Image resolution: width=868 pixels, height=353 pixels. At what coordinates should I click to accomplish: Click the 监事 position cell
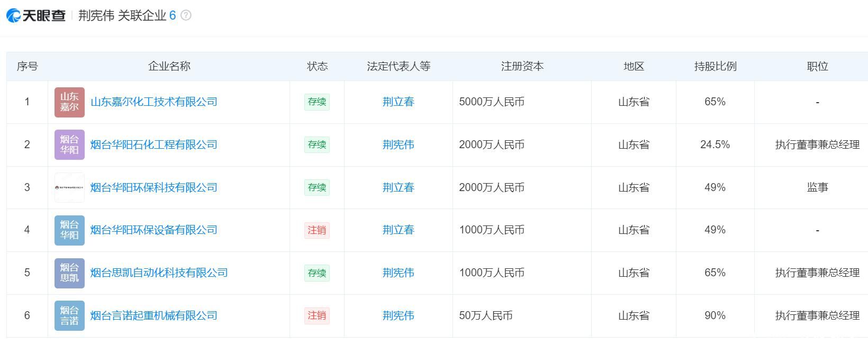pos(817,187)
